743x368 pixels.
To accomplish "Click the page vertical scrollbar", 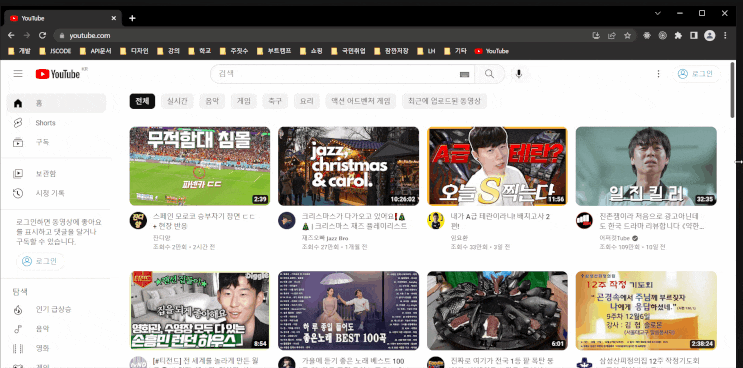I will (733, 90).
